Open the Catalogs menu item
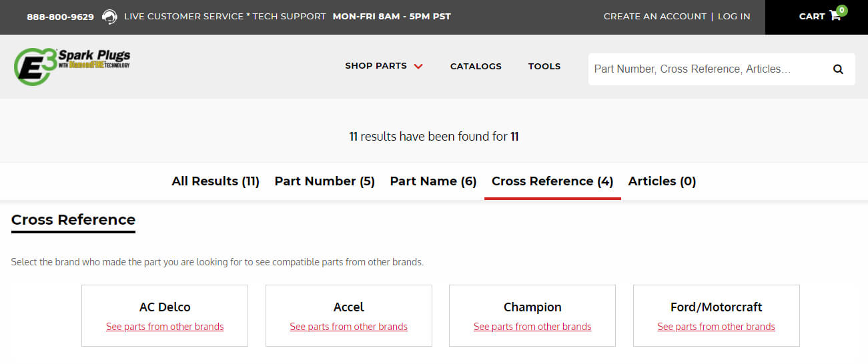Screen dimensions: 868x364 point(476,66)
